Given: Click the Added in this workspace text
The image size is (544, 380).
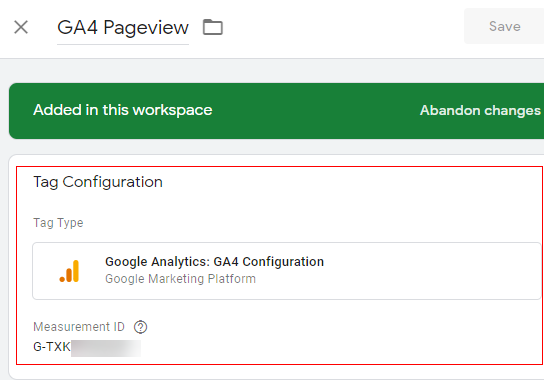Looking at the screenshot, I should pos(122,110).
